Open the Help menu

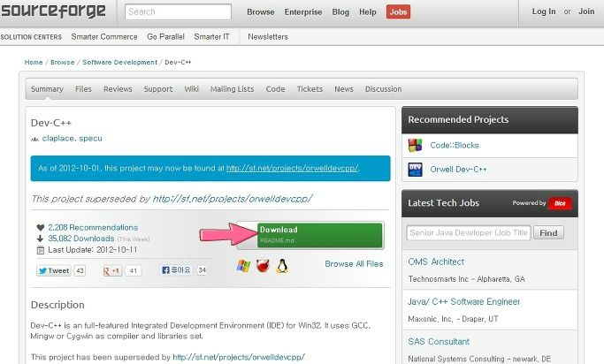click(368, 12)
